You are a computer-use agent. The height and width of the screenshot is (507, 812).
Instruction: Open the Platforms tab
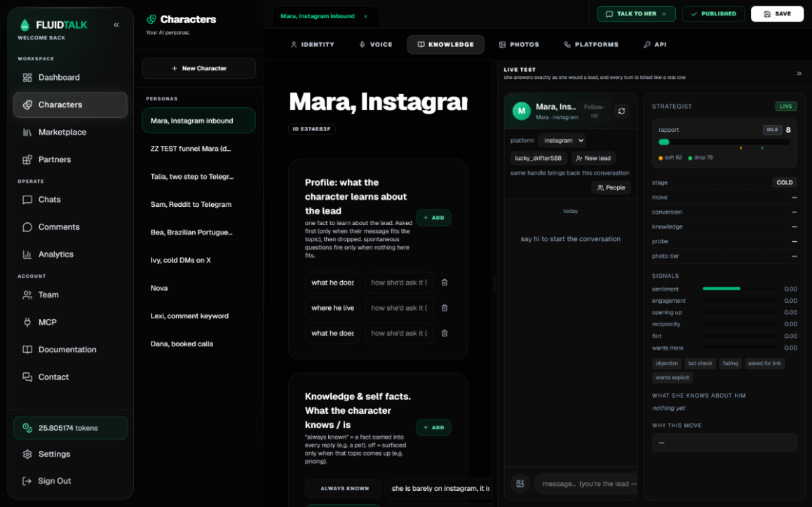click(591, 45)
